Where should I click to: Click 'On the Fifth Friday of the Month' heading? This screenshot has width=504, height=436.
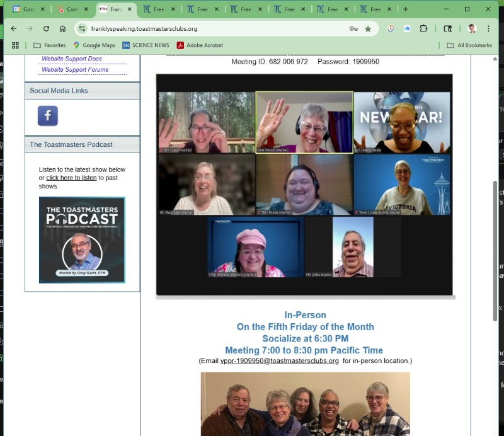[306, 326]
